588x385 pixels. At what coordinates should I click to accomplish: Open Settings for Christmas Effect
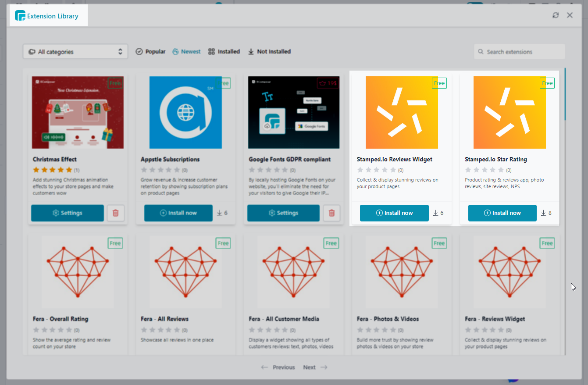point(68,213)
